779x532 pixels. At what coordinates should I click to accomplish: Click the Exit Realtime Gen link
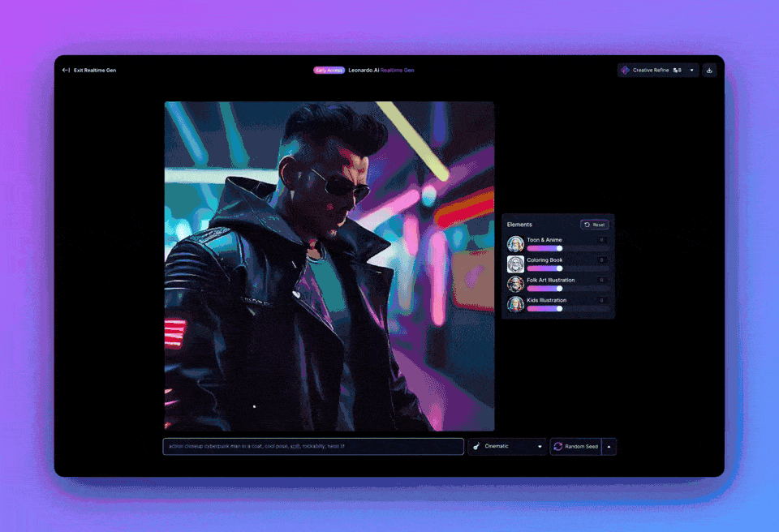(x=89, y=70)
